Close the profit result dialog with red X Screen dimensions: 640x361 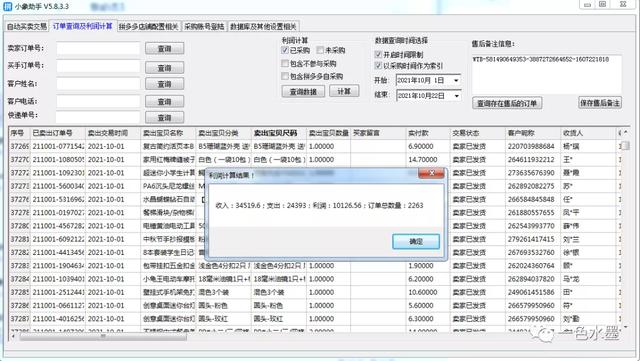click(431, 174)
